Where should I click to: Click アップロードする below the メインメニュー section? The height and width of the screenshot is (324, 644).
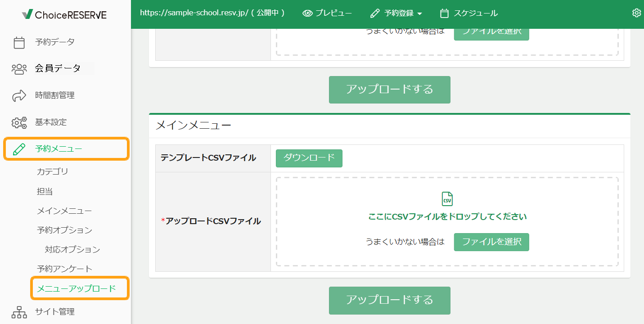click(390, 301)
